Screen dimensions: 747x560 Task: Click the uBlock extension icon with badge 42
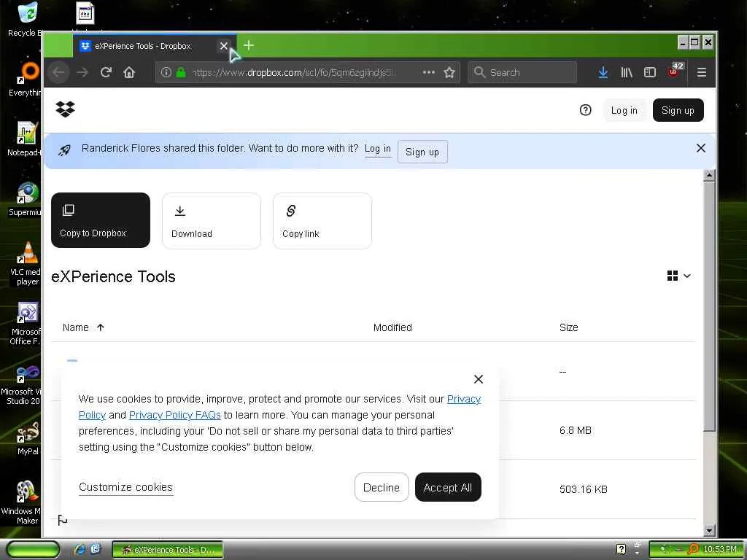click(675, 71)
